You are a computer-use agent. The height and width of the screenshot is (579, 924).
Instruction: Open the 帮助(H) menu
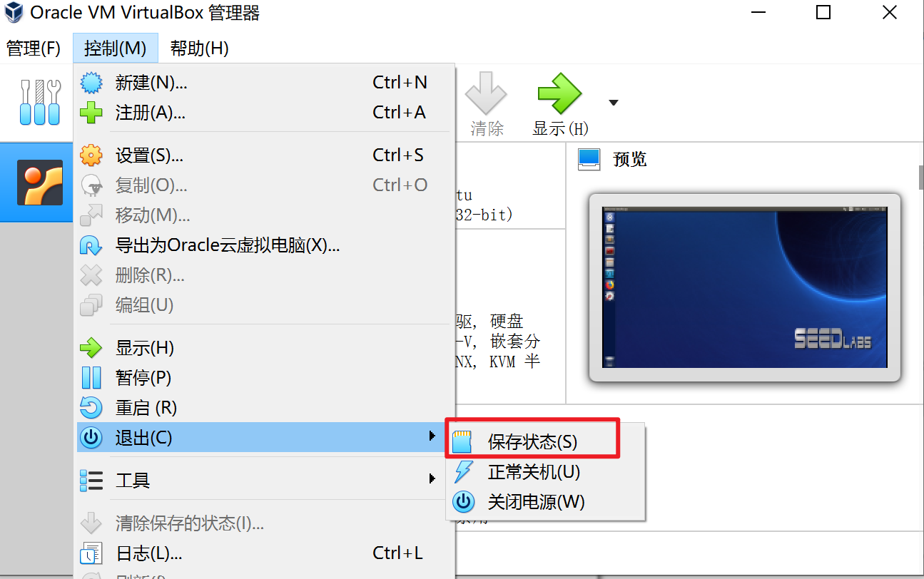pos(199,48)
